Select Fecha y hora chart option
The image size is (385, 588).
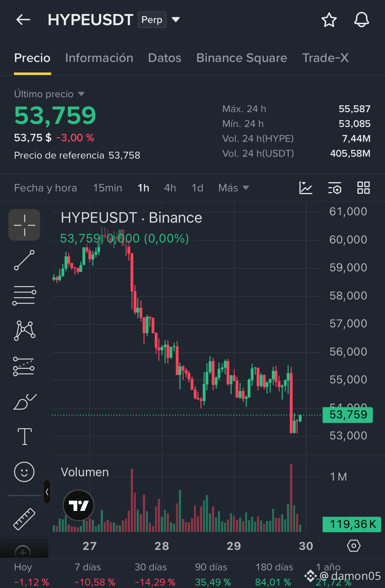[46, 188]
